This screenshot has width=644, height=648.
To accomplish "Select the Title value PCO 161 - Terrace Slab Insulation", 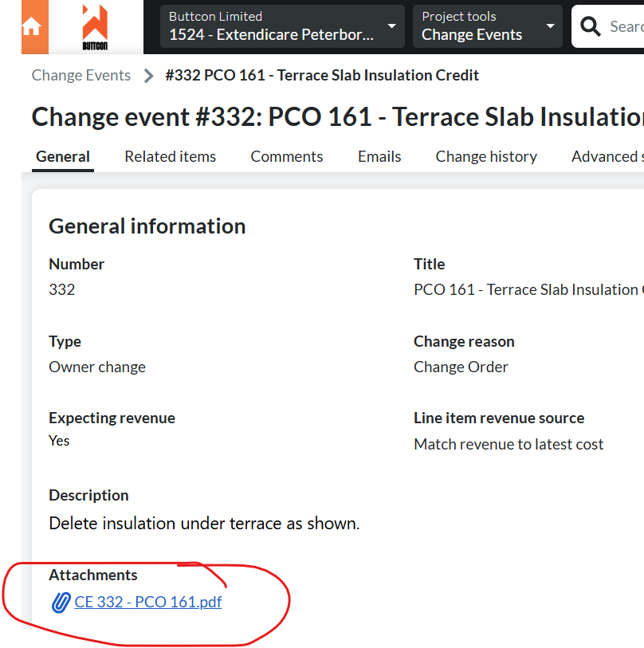I will coord(528,289).
